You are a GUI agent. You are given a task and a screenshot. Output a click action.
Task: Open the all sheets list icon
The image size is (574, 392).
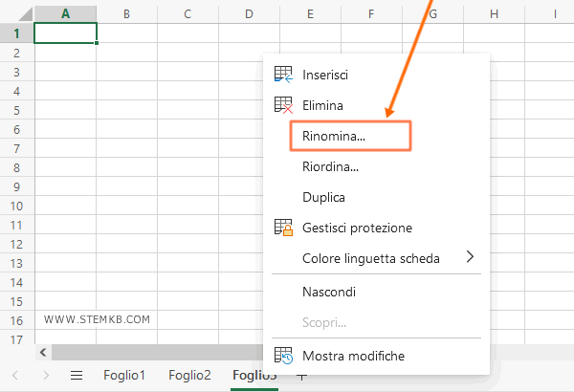pyautogui.click(x=77, y=375)
